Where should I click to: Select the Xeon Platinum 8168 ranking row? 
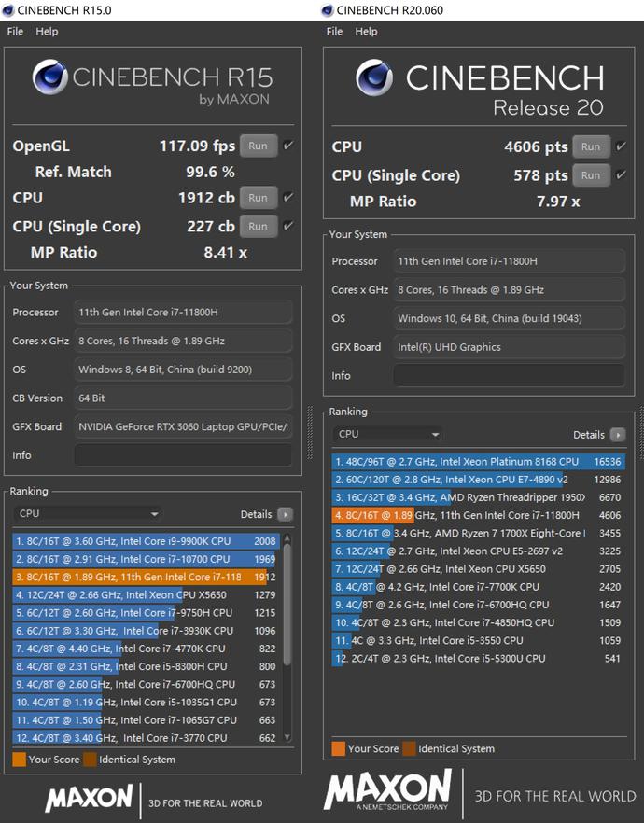tap(478, 461)
